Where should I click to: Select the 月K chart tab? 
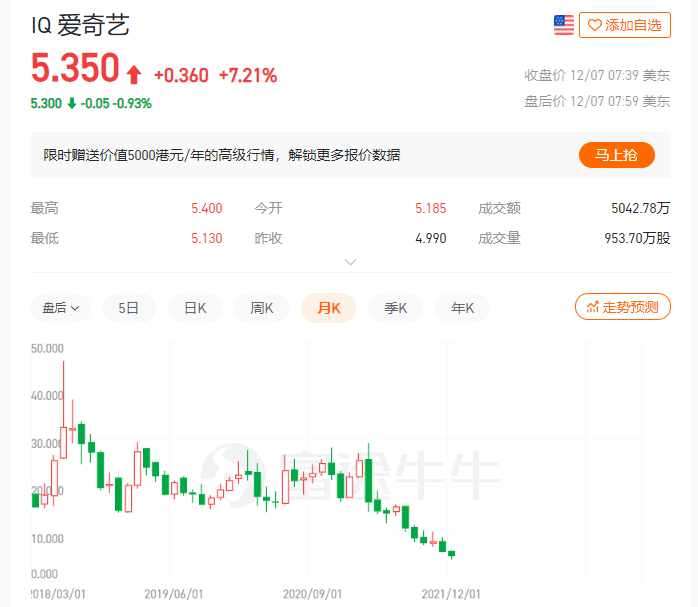pos(329,308)
